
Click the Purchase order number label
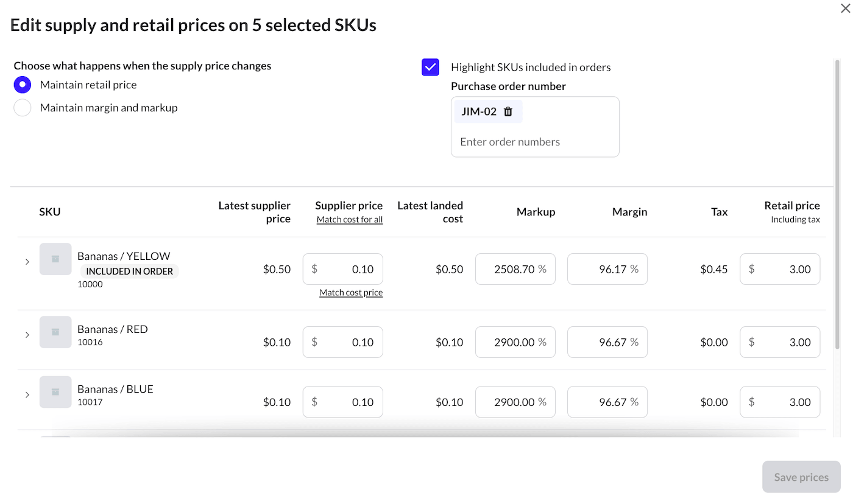point(508,86)
